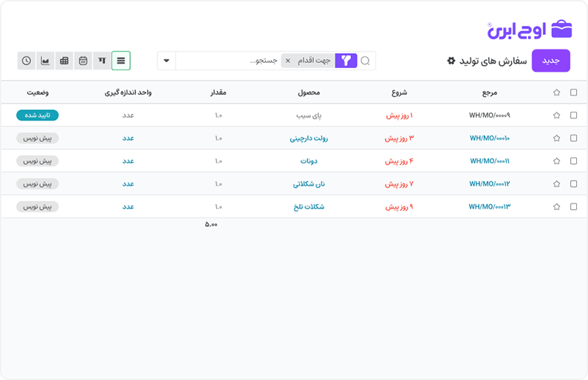
Task: Open the activity clock view
Action: tap(27, 61)
